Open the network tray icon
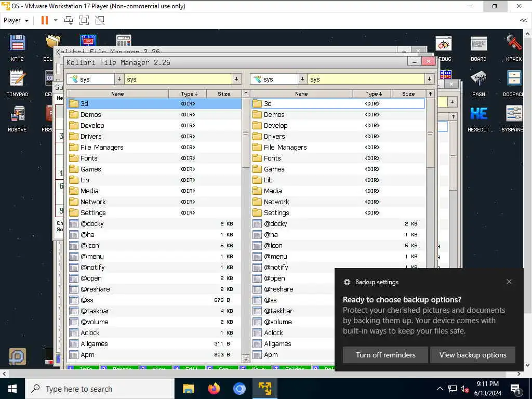Image resolution: width=532 pixels, height=399 pixels. click(x=453, y=389)
